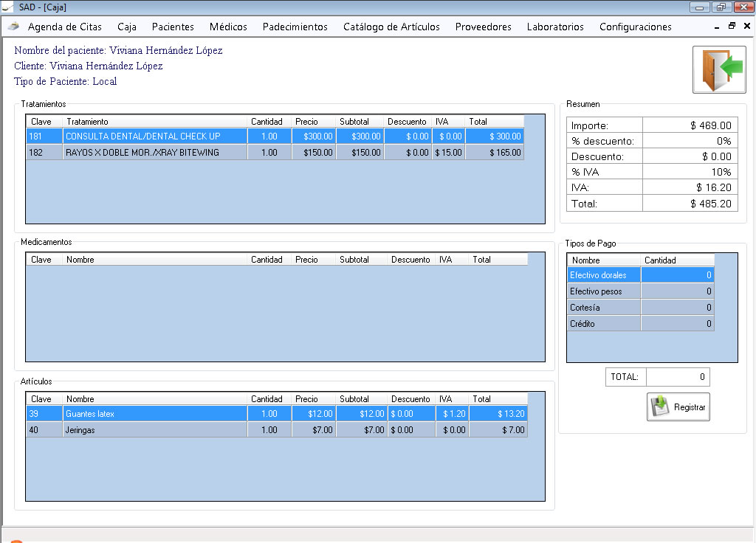Screen dimensions: 756x543
Task: Click the Medicamentos Total column header
Action: point(498,259)
